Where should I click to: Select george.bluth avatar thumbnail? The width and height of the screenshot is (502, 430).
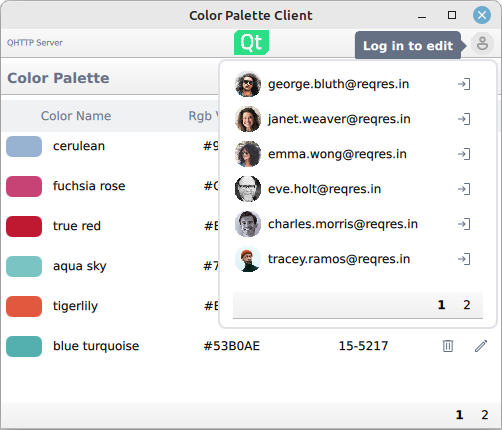coord(248,84)
